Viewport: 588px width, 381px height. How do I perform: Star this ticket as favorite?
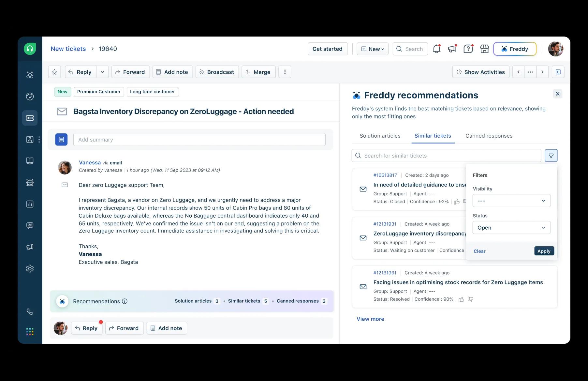54,72
